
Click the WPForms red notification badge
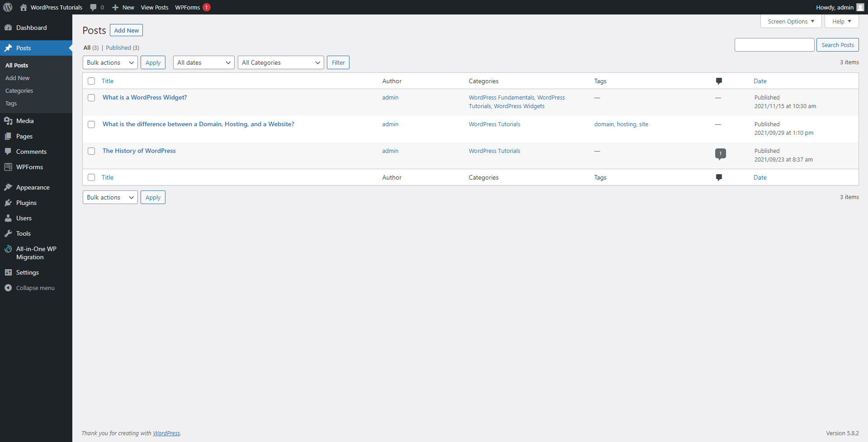pyautogui.click(x=207, y=7)
